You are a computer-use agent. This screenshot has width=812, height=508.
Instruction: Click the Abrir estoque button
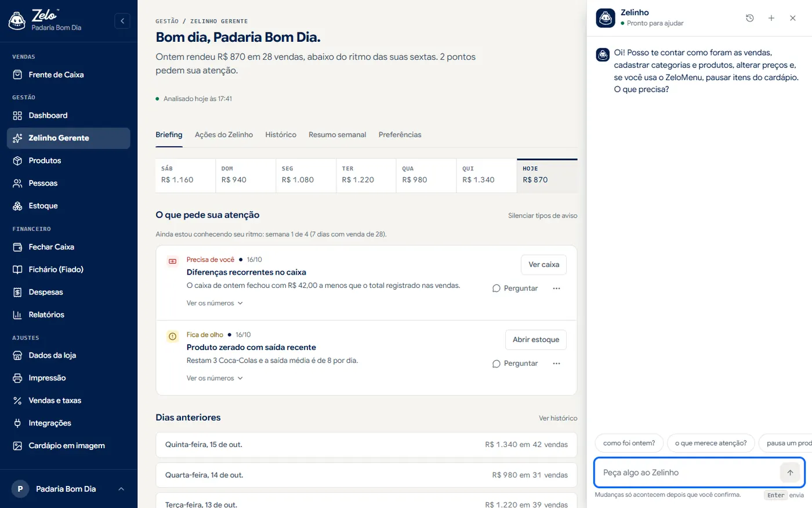(x=536, y=340)
